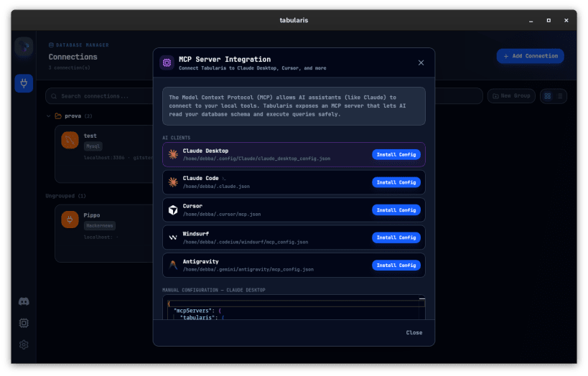588x376 pixels.
Task: Click Add Connection button
Action: point(531,56)
